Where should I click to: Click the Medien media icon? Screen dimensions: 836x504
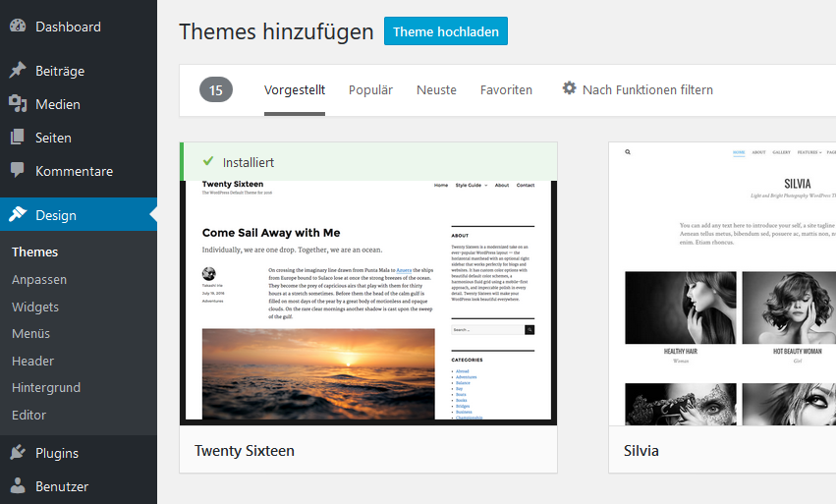(18, 103)
